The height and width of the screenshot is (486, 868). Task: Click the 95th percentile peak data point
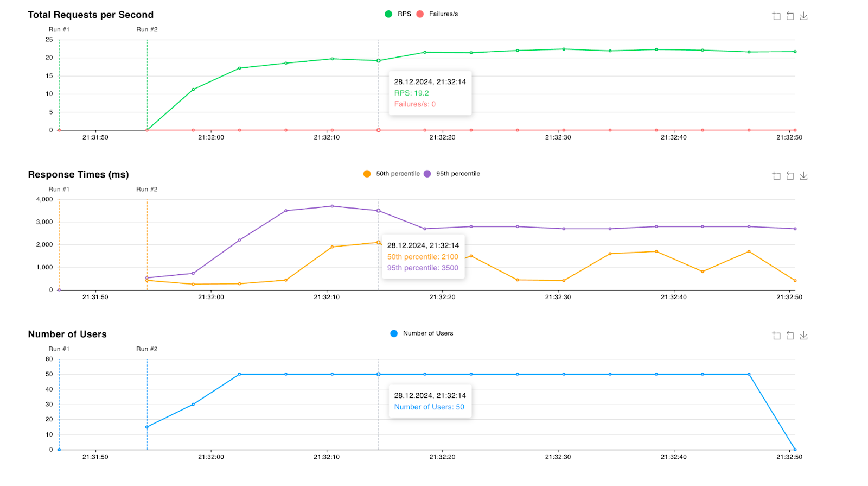(x=332, y=206)
